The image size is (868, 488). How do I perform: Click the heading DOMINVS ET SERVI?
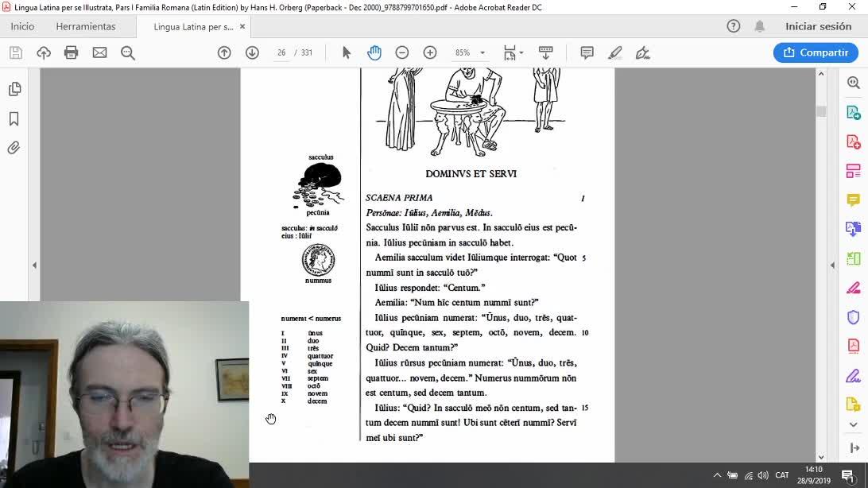(471, 174)
